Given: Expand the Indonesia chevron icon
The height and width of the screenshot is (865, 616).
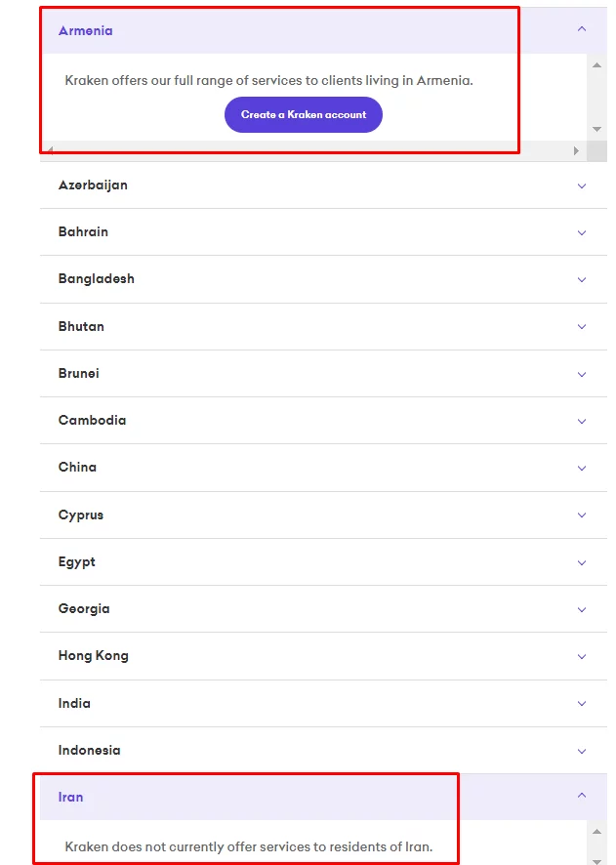Looking at the screenshot, I should point(582,751).
